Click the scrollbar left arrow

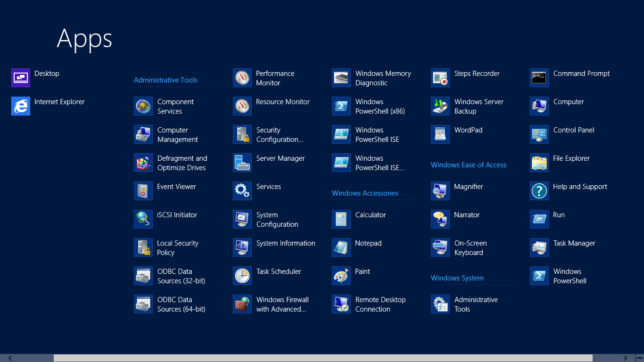10,358
